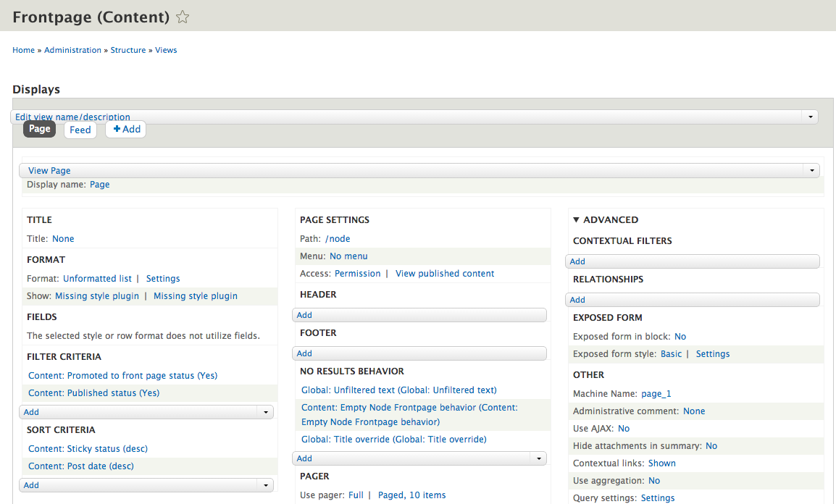This screenshot has height=504, width=836.
Task: Toggle the Use AJAX setting
Action: (x=622, y=428)
